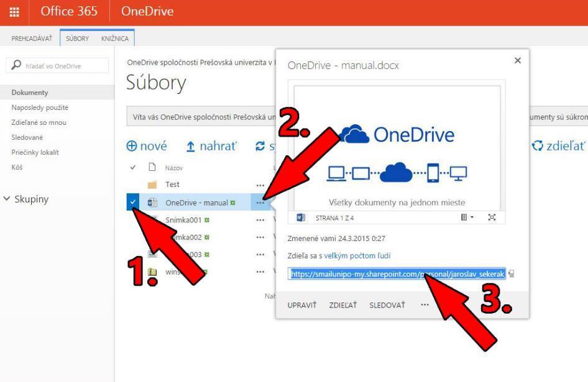Image resolution: width=588 pixels, height=382 pixels.
Task: Open Dokumenty in the sidebar
Action: click(30, 92)
